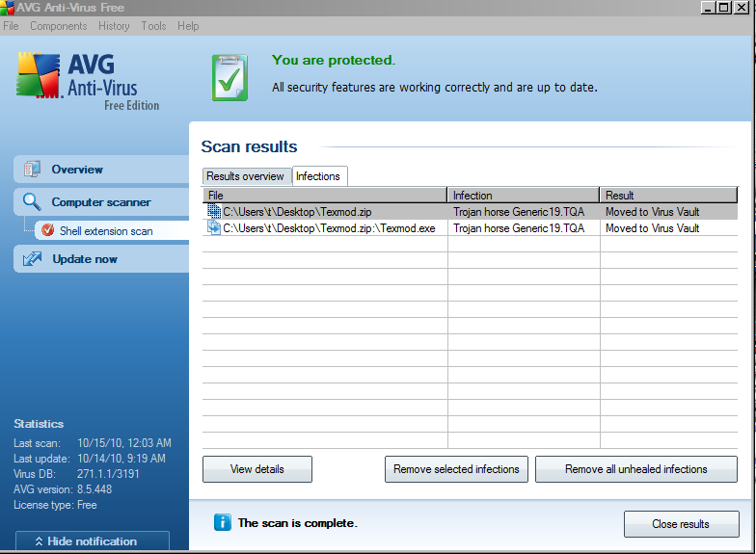This screenshot has width=756, height=554.
Task: Select row C:\Users\t\Desktop\Texmod.zip
Action: (471, 212)
